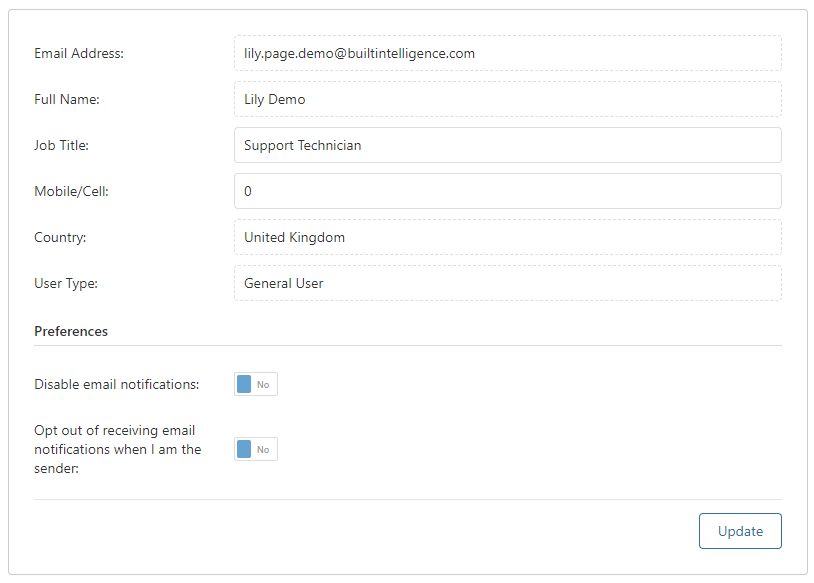Click the User Type field showing General User

(x=508, y=283)
